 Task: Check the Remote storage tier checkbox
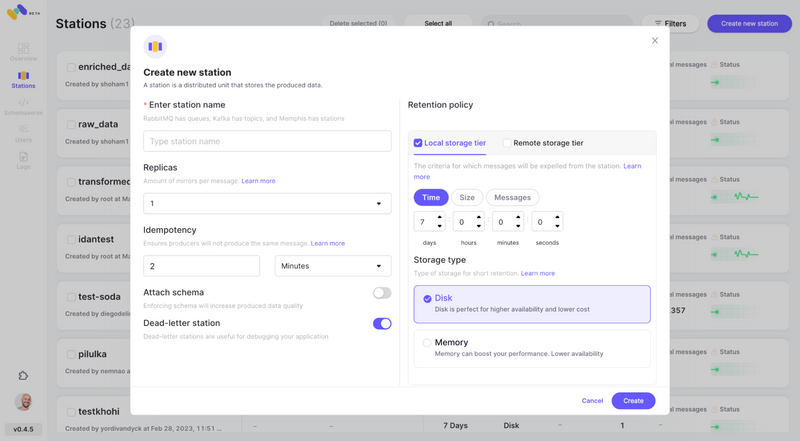point(507,143)
